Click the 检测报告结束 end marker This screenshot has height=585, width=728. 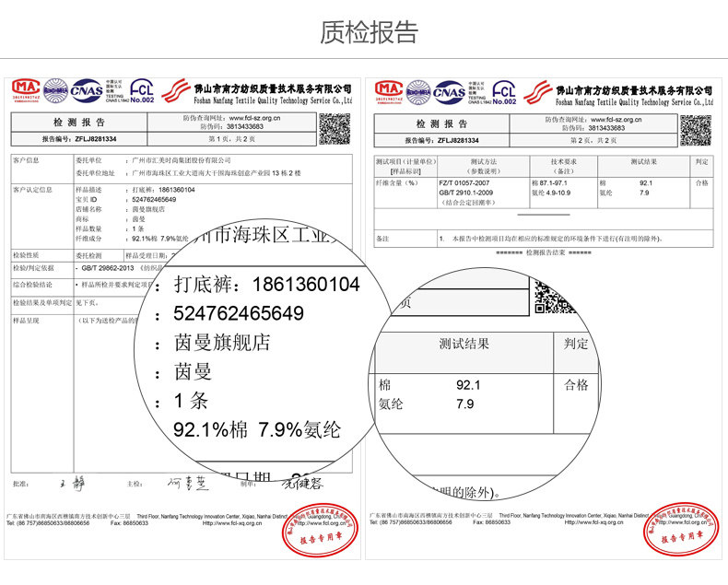544,252
